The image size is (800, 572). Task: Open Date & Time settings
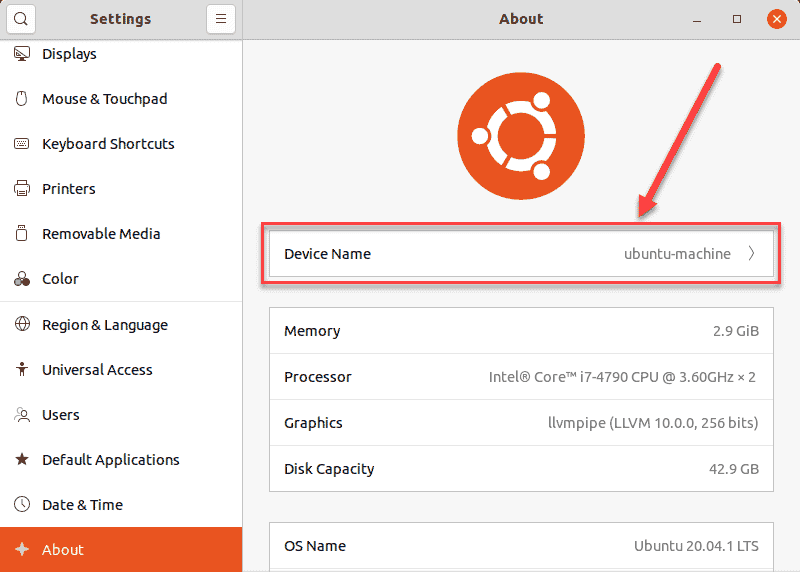click(121, 504)
